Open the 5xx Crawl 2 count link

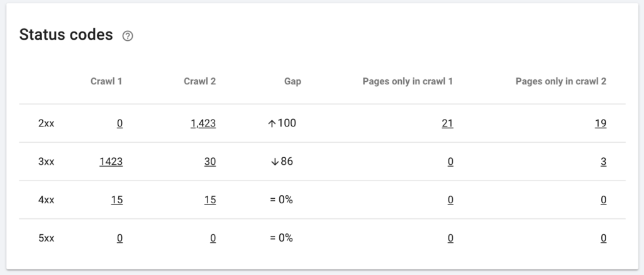213,238
